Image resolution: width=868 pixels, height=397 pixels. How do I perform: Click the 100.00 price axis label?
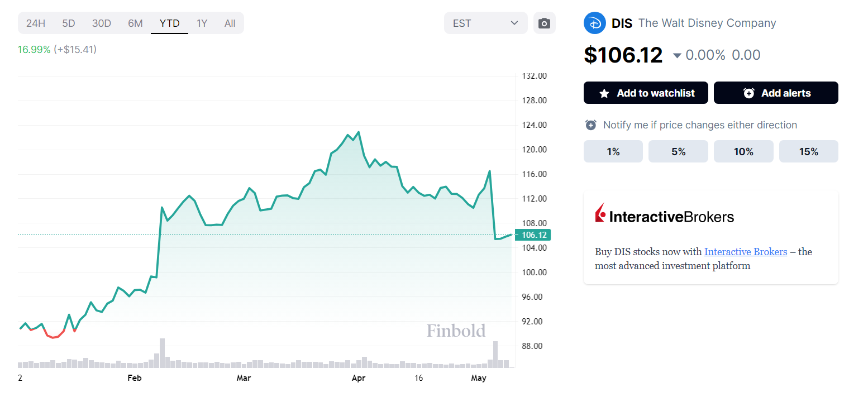[x=535, y=272]
